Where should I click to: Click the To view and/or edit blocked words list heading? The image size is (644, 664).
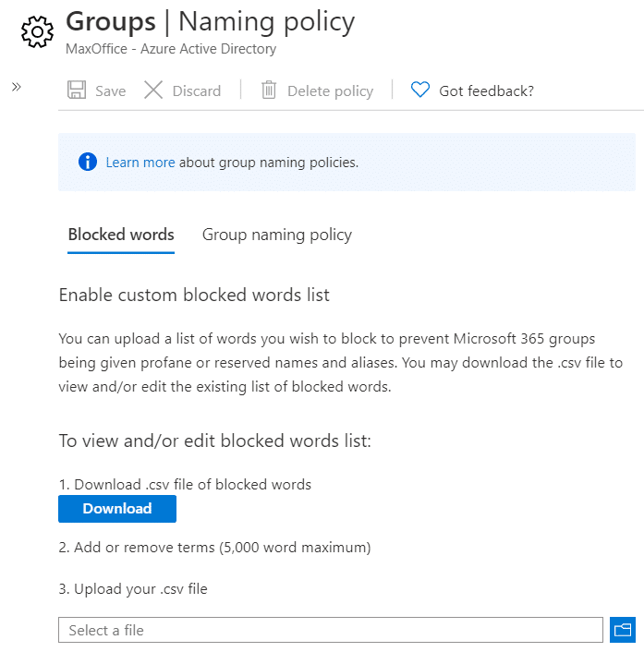tap(214, 441)
